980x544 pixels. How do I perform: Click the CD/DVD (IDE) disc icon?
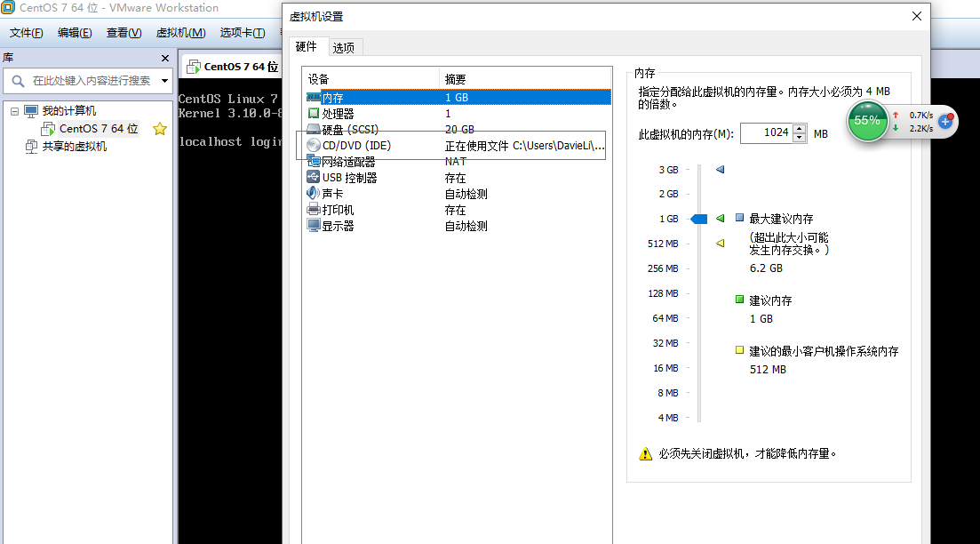coord(313,145)
